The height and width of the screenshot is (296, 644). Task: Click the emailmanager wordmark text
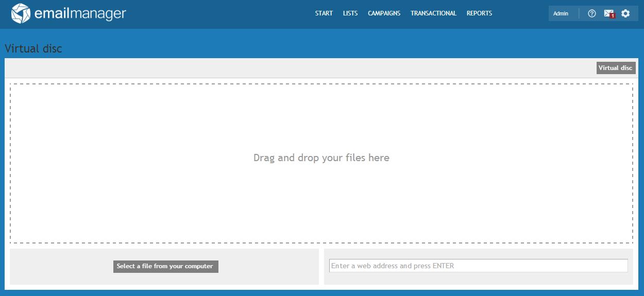pyautogui.click(x=80, y=14)
